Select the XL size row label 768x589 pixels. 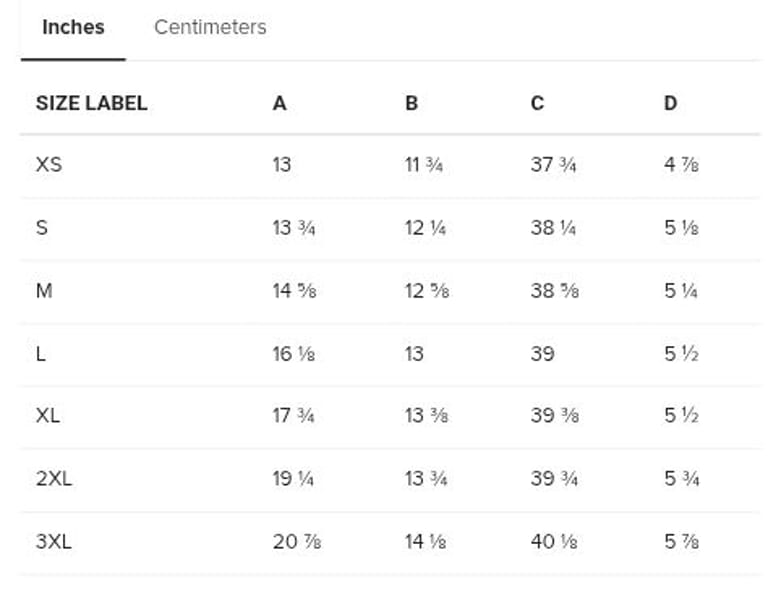[48, 416]
